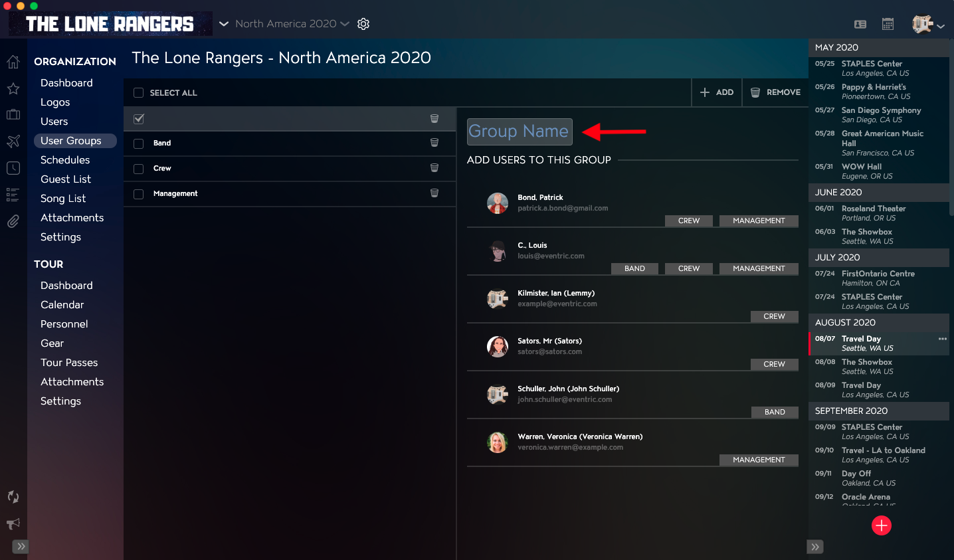954x560 pixels.
Task: Click the MAY 2020 month header
Action: point(878,47)
